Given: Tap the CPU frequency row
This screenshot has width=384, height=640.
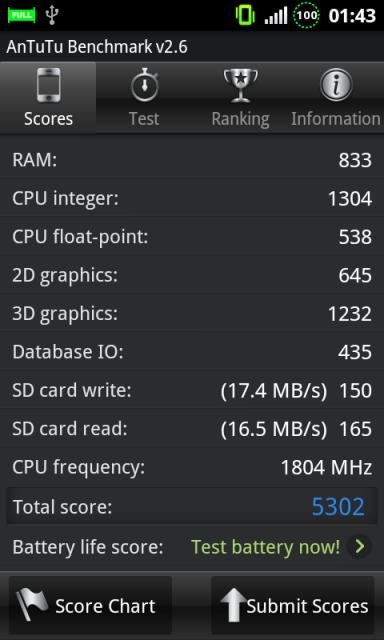Looking at the screenshot, I should pyautogui.click(x=192, y=467).
